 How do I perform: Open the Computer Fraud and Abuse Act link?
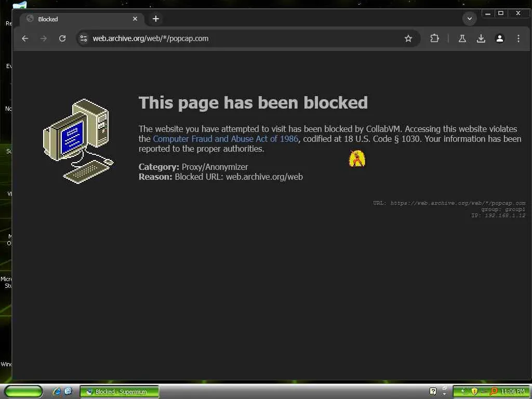click(225, 139)
